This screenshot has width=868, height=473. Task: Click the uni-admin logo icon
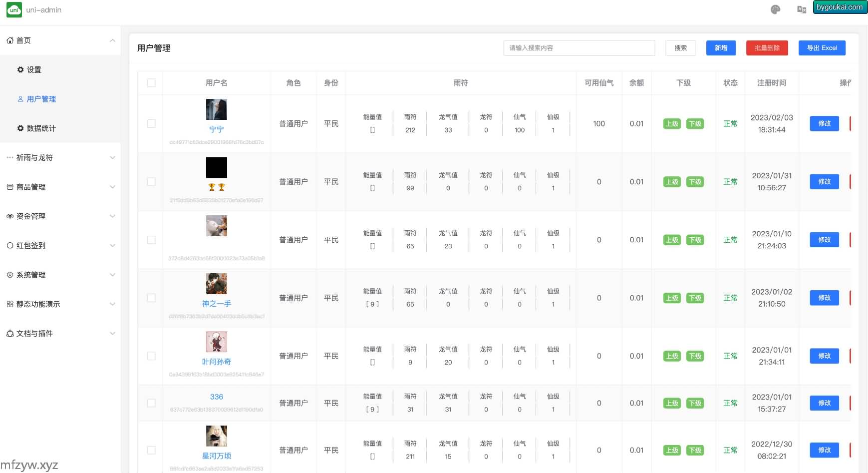click(14, 10)
